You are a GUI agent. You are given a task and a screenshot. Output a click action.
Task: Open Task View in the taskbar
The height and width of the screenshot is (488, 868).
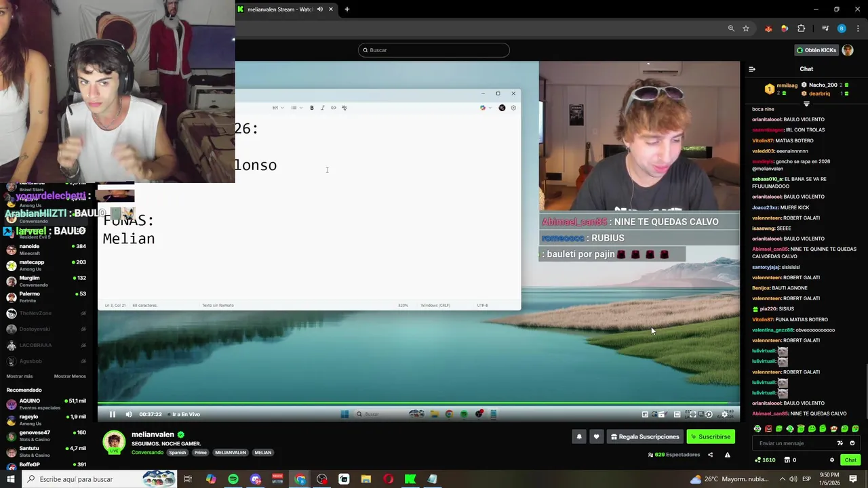(188, 479)
